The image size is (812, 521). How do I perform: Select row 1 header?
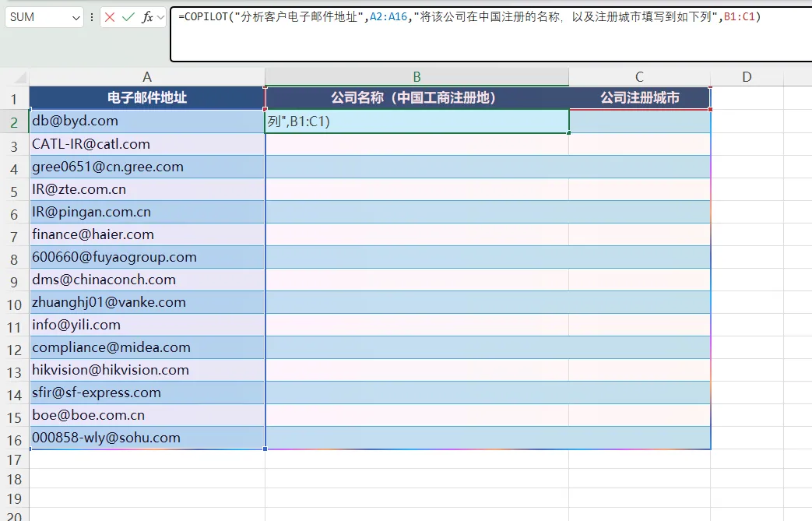pyautogui.click(x=14, y=98)
